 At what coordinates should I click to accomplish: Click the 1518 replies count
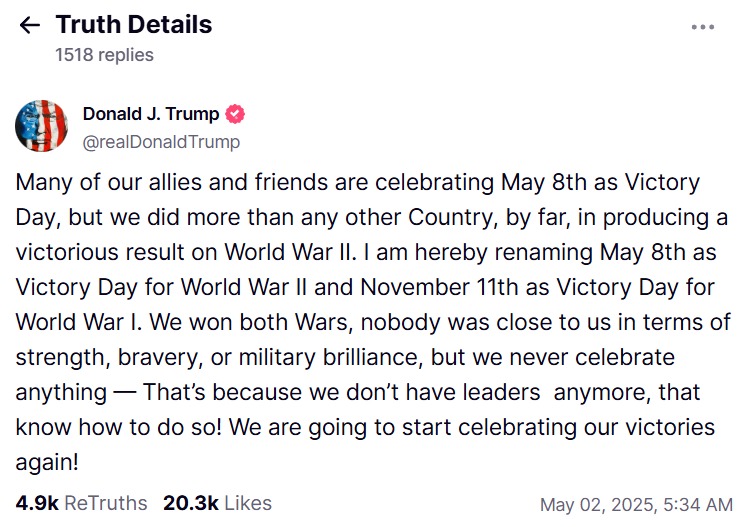click(104, 55)
